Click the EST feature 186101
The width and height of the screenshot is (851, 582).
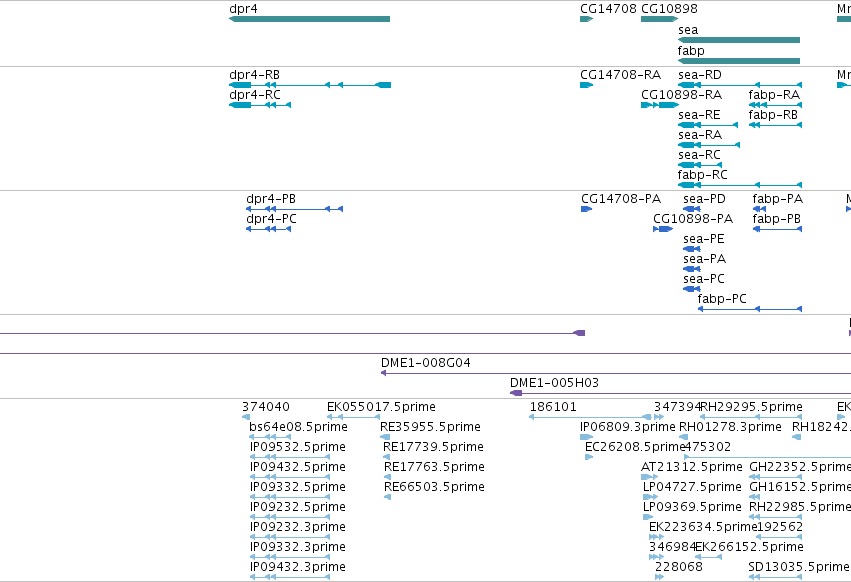click(590, 417)
